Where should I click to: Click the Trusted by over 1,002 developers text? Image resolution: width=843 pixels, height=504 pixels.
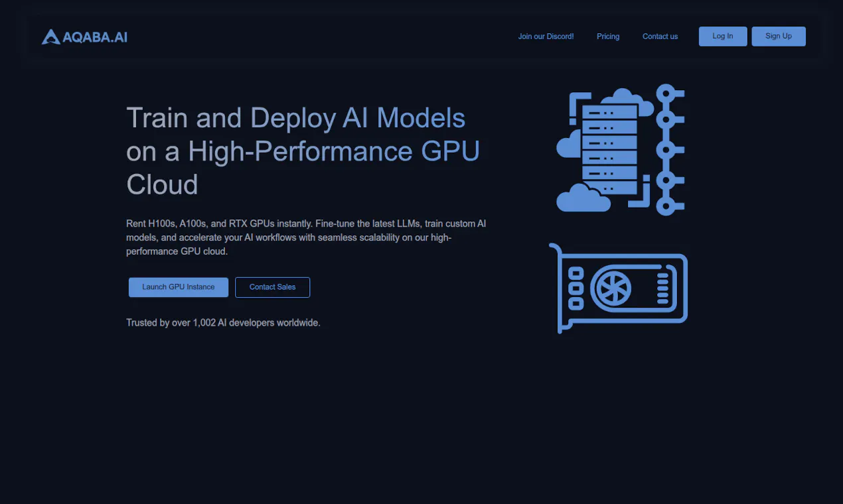pyautogui.click(x=223, y=323)
